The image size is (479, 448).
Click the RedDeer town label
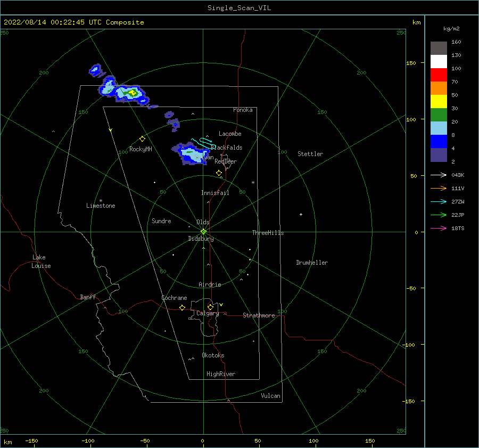[x=226, y=161]
